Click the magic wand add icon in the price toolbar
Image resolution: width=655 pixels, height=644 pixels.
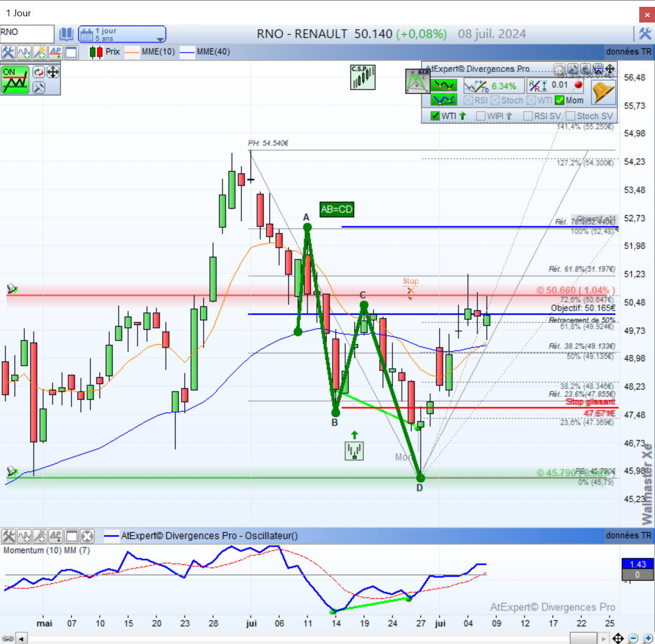[x=40, y=52]
